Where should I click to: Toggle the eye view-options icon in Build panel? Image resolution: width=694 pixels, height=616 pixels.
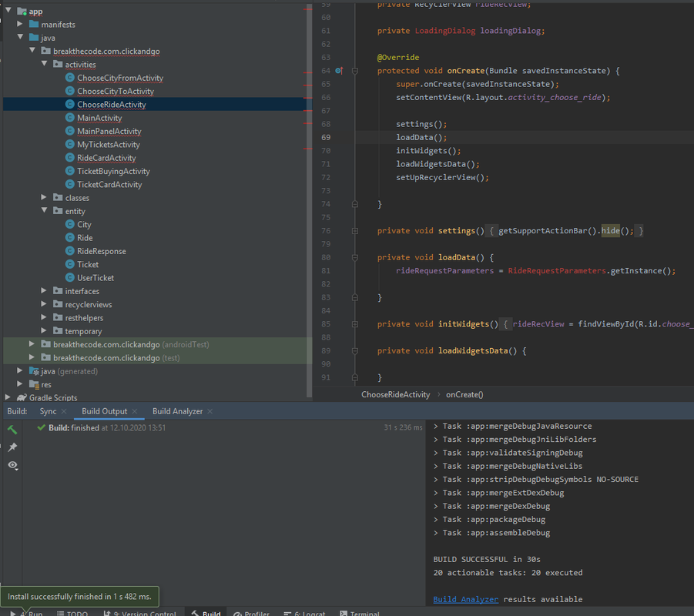click(x=12, y=466)
